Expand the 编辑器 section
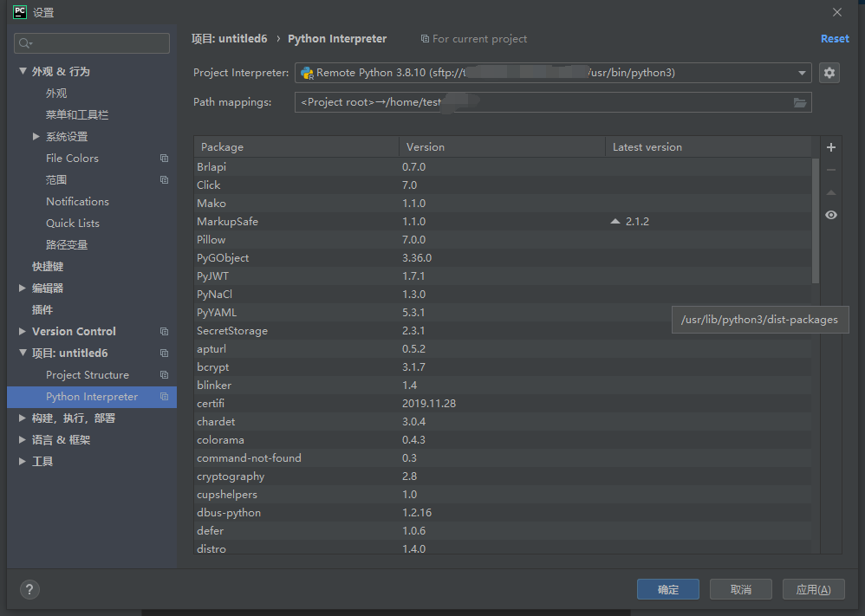The height and width of the screenshot is (616, 865). click(22, 288)
